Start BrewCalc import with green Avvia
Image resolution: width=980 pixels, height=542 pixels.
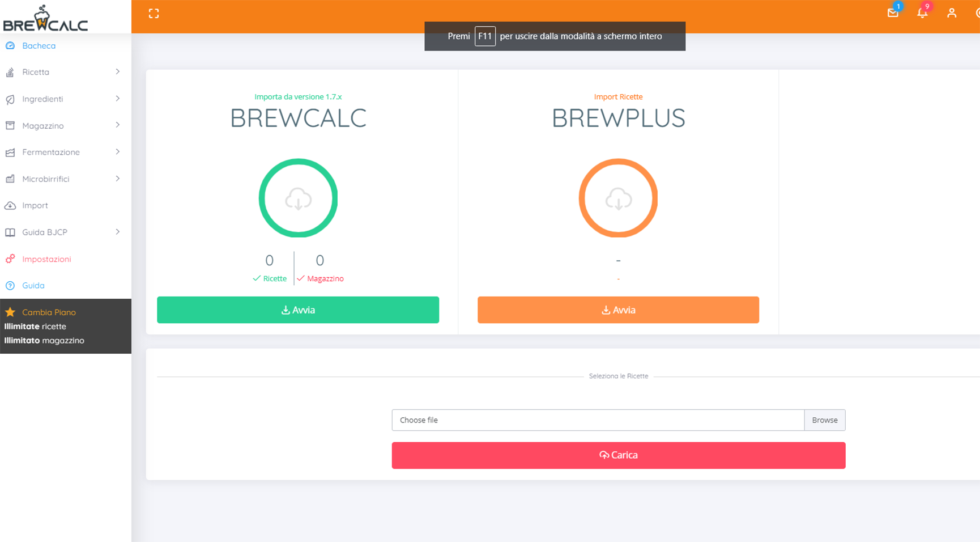coord(298,310)
